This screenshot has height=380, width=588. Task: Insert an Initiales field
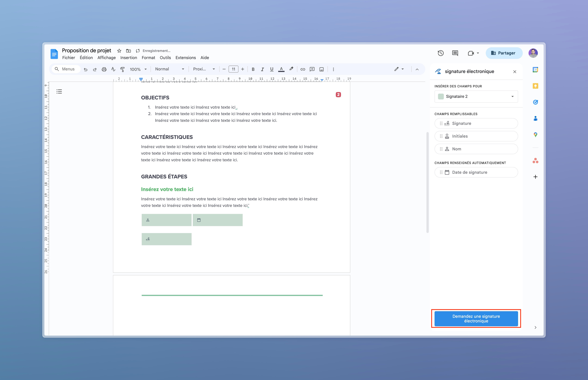(476, 136)
